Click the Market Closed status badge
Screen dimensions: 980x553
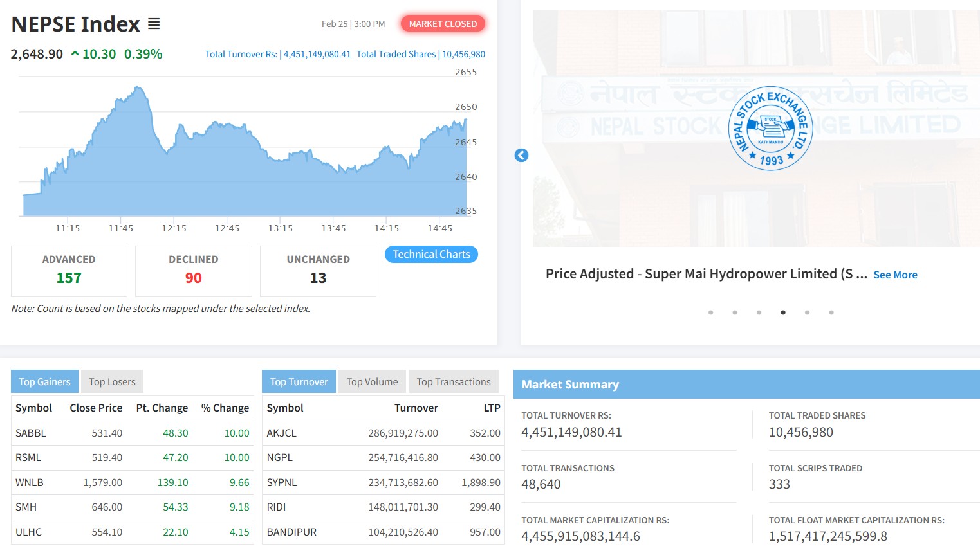(x=443, y=24)
